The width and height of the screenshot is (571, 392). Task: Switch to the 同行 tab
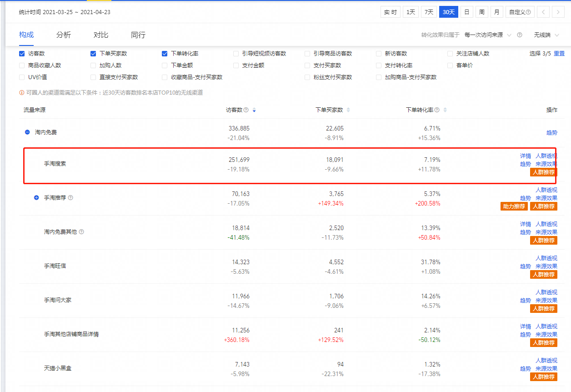[x=138, y=35]
